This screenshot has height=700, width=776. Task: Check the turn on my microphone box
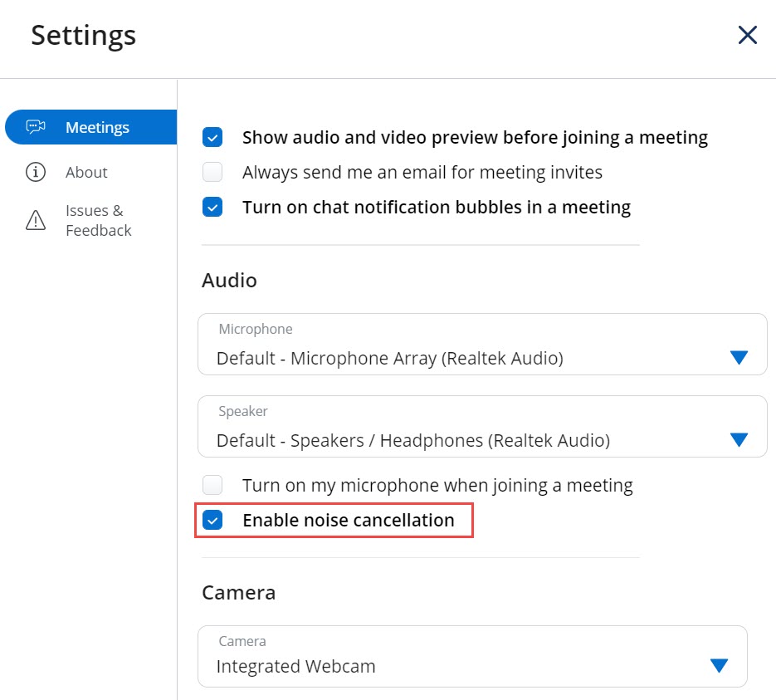click(x=213, y=485)
